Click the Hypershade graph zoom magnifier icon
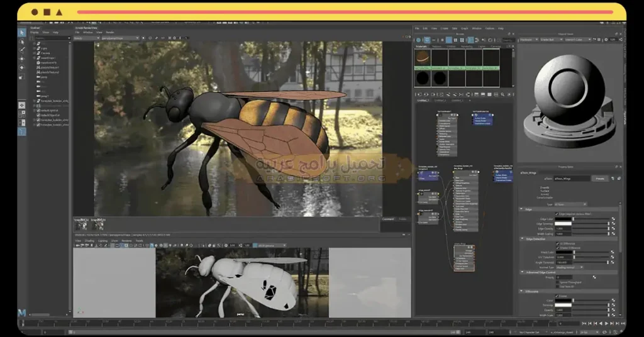Screen dimensions: 644x337 [502, 94]
